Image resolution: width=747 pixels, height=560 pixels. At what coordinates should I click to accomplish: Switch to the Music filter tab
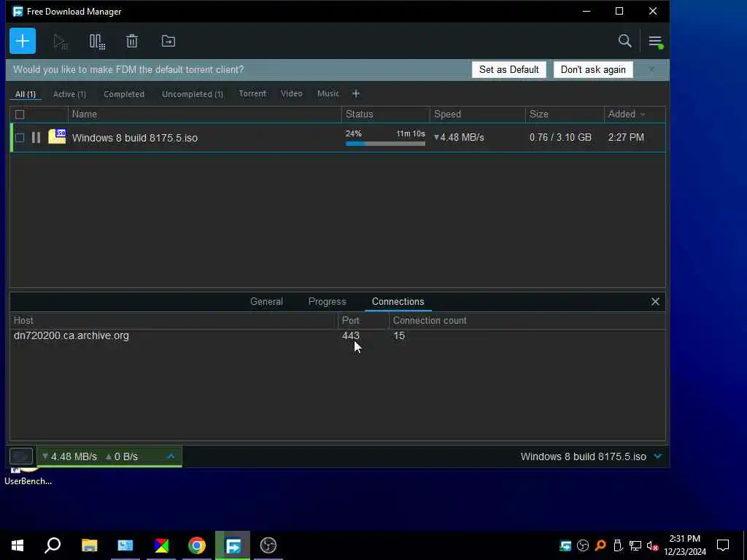(328, 93)
